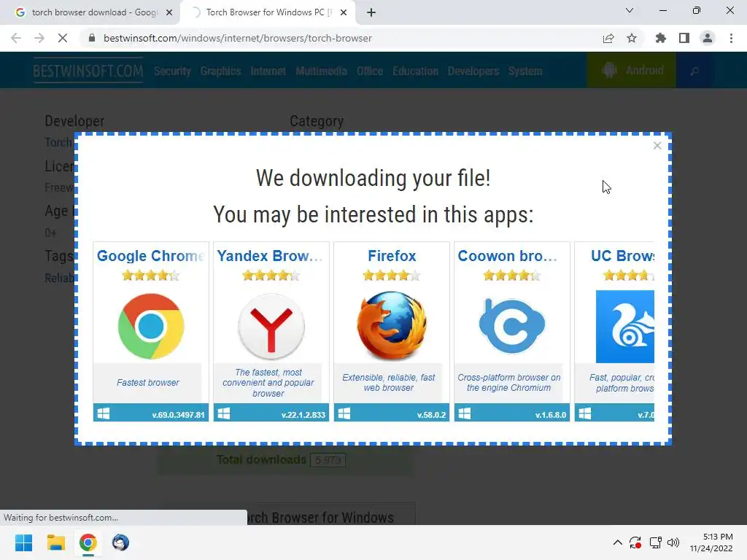Click the star rating under Firefox
Image resolution: width=747 pixels, height=560 pixels.
pyautogui.click(x=392, y=275)
